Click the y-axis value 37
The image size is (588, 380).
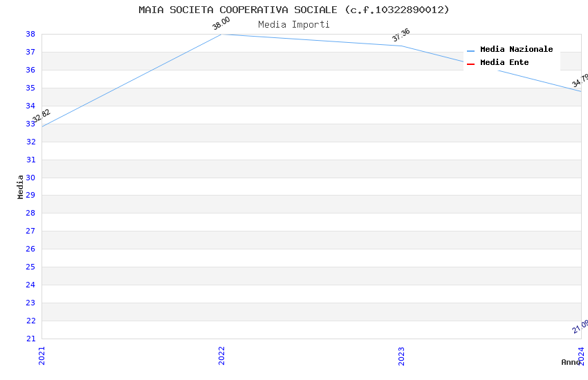coord(30,52)
